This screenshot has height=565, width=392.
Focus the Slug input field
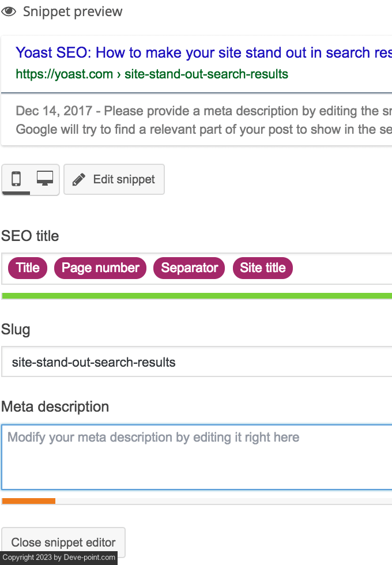[x=196, y=362]
